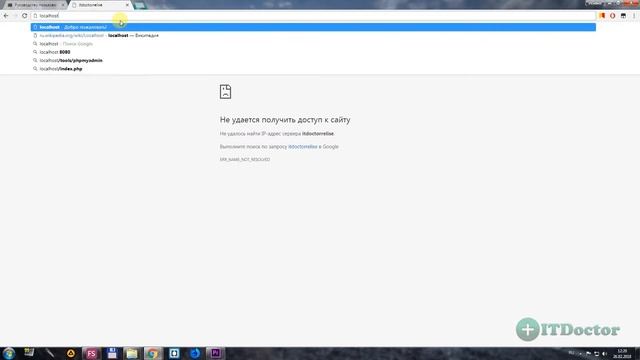Screen dimensions: 640x360
Task: Open the Google Chrome taskbar icon
Action: [153, 353]
